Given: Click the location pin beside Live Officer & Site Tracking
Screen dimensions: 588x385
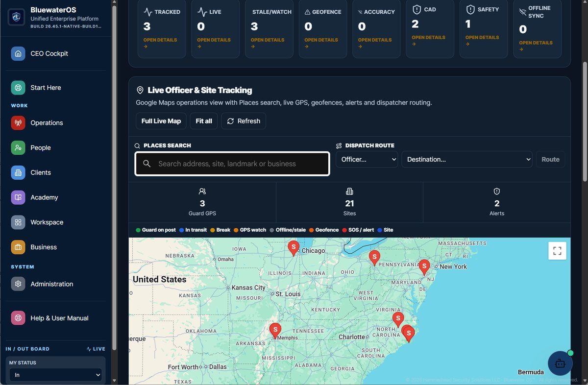Looking at the screenshot, I should [x=140, y=90].
